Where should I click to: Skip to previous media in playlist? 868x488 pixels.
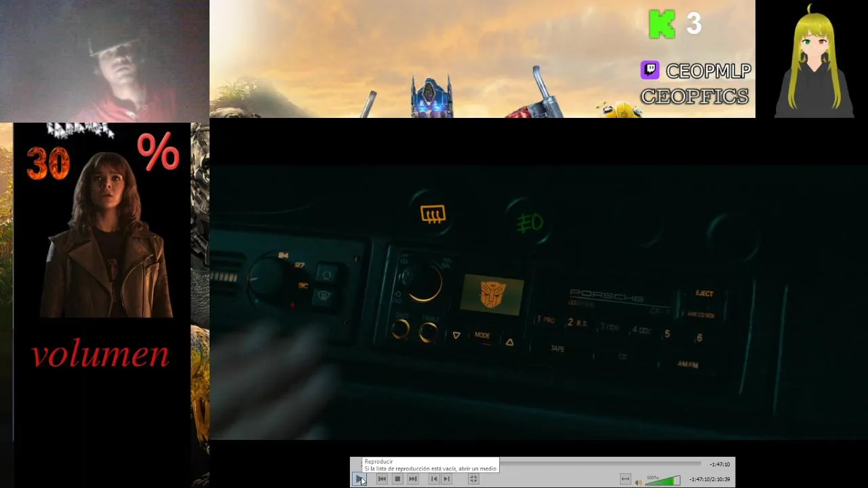click(x=382, y=479)
